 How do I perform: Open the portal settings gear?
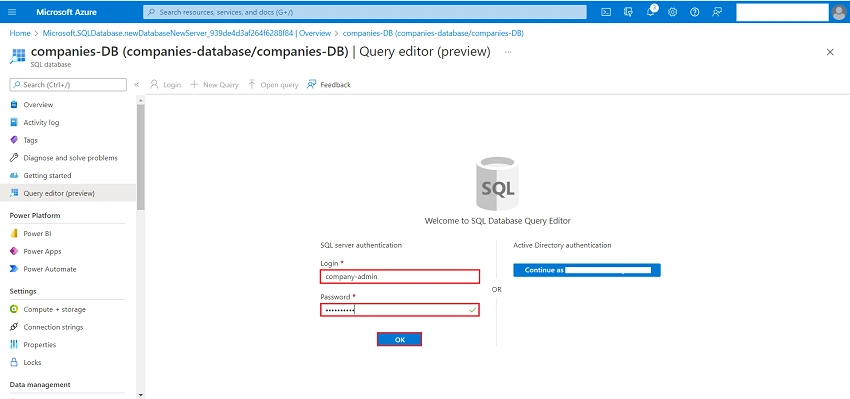(x=673, y=12)
